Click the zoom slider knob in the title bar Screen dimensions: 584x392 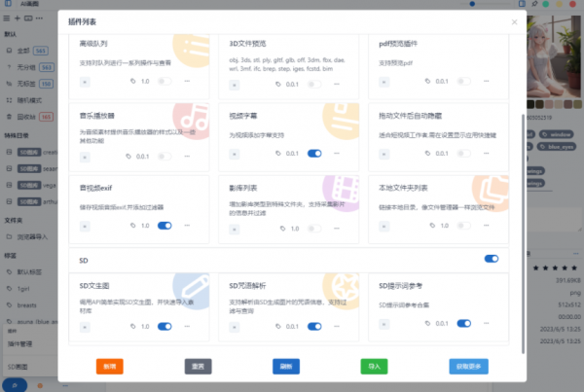472,4
